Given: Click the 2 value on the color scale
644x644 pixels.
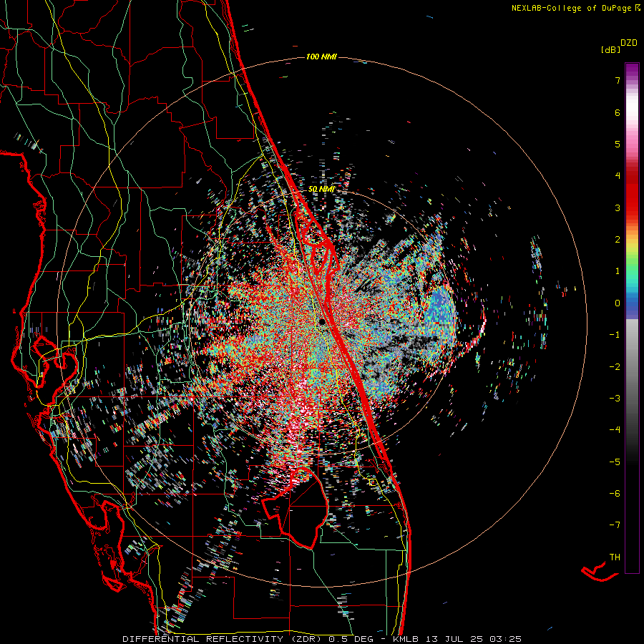Looking at the screenshot, I should (618, 239).
